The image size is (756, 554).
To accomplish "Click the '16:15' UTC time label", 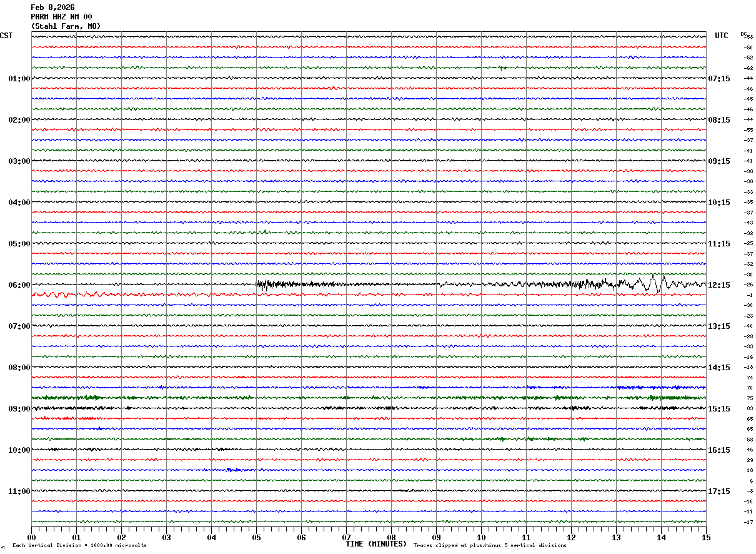I will 719,450.
